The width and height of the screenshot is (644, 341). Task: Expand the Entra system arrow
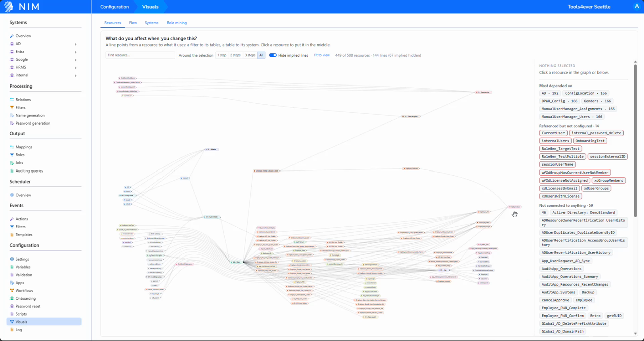point(76,52)
